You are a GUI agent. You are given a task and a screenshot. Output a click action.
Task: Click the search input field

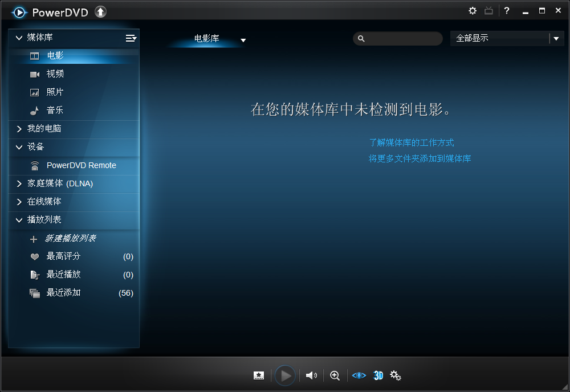402,39
